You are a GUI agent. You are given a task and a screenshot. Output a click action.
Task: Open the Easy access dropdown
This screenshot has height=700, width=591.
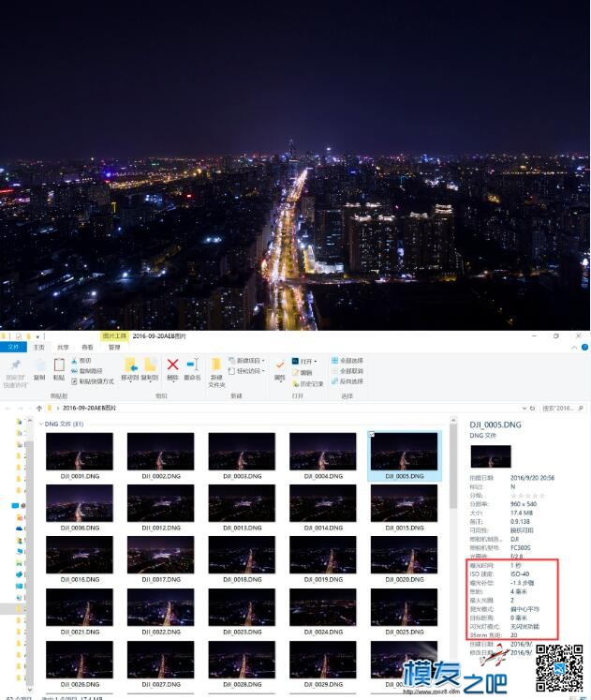(x=246, y=371)
